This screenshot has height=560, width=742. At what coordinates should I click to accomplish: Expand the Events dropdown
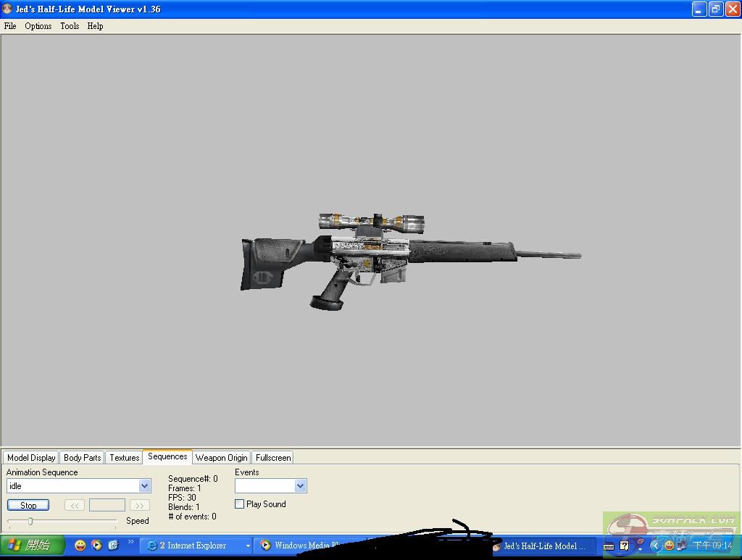pyautogui.click(x=300, y=485)
